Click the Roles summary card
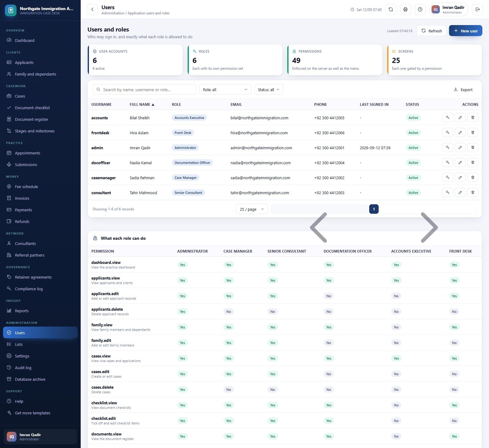 (235, 60)
